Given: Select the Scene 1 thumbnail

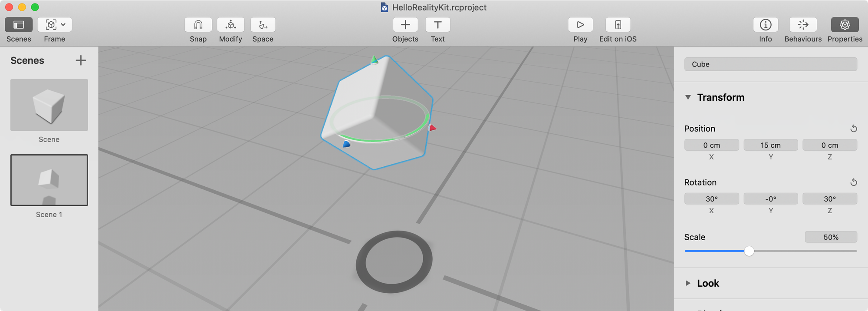Looking at the screenshot, I should [x=49, y=180].
